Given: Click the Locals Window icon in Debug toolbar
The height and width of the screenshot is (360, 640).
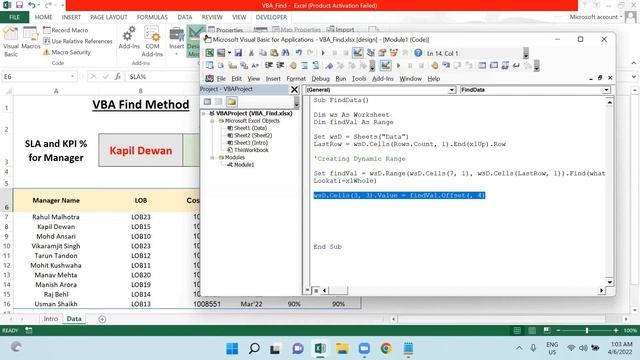Looking at the screenshot, I should coord(482,65).
